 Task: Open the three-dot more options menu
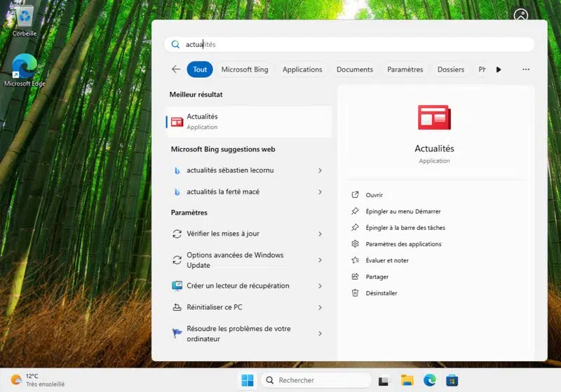[526, 69]
